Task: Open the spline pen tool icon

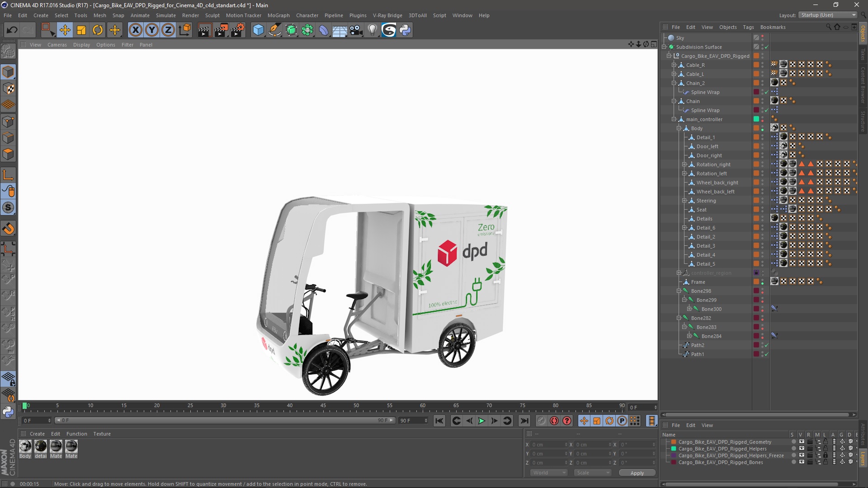Action: point(275,30)
